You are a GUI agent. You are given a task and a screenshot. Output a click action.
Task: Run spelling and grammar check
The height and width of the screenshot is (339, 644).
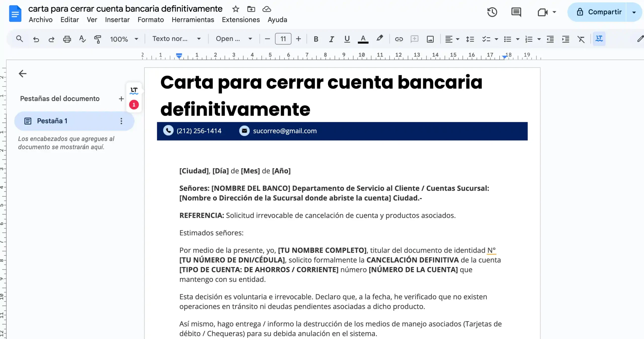82,39
